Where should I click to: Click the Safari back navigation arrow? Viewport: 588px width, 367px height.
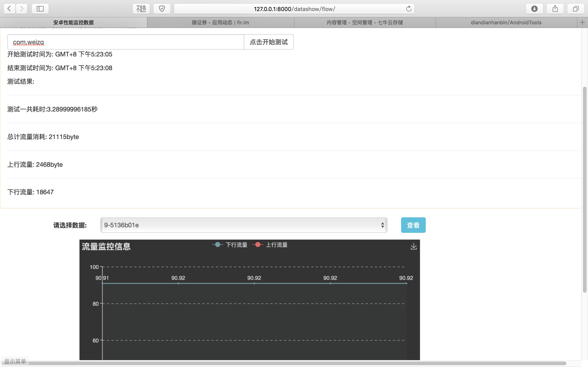(9, 9)
